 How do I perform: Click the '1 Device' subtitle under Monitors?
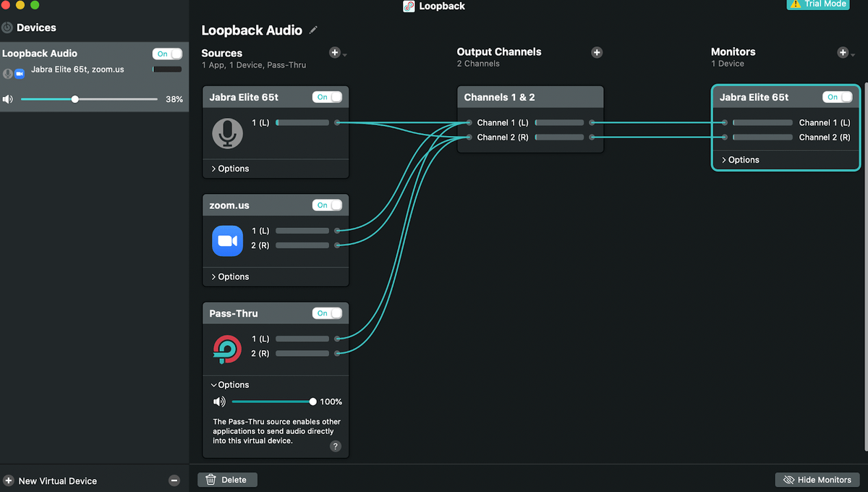pos(728,64)
